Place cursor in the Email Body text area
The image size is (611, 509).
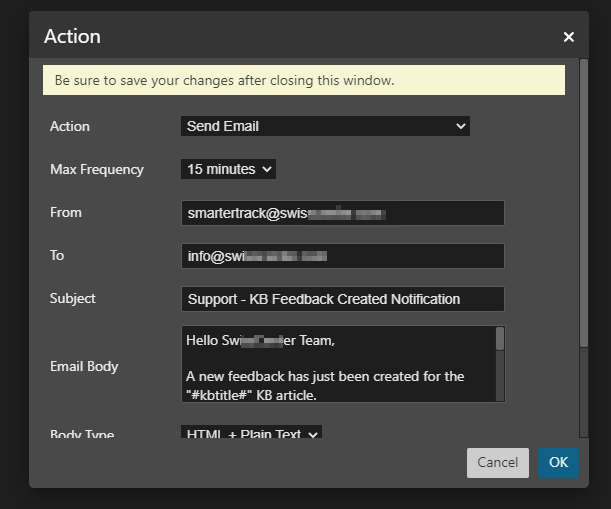(337, 364)
